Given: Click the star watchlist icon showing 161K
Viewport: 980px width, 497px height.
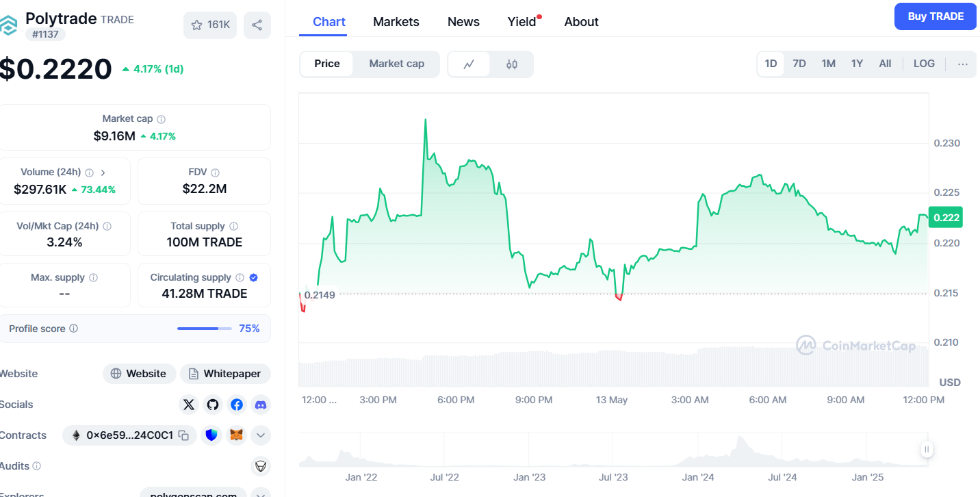Looking at the screenshot, I should coord(209,25).
